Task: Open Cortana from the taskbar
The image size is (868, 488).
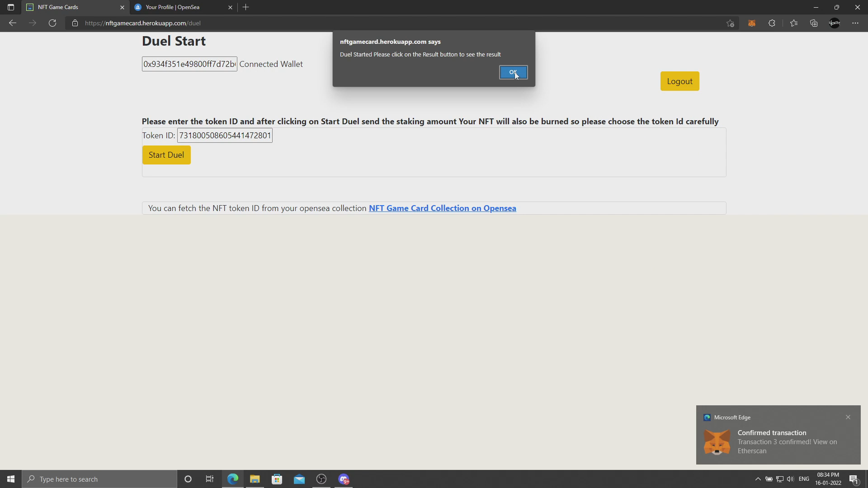Action: coord(188,479)
